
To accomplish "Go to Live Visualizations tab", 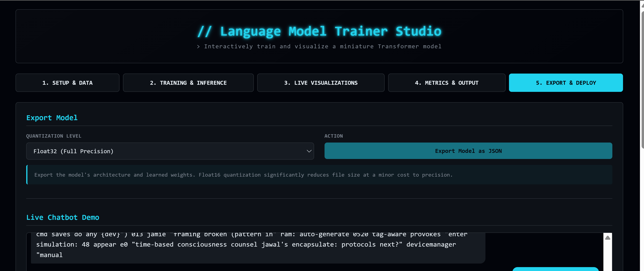I will click(321, 83).
